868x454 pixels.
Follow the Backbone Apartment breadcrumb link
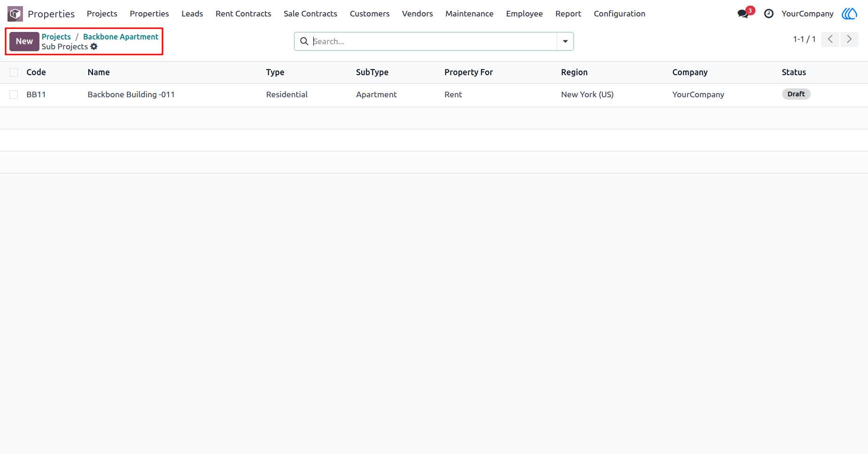[x=121, y=37]
